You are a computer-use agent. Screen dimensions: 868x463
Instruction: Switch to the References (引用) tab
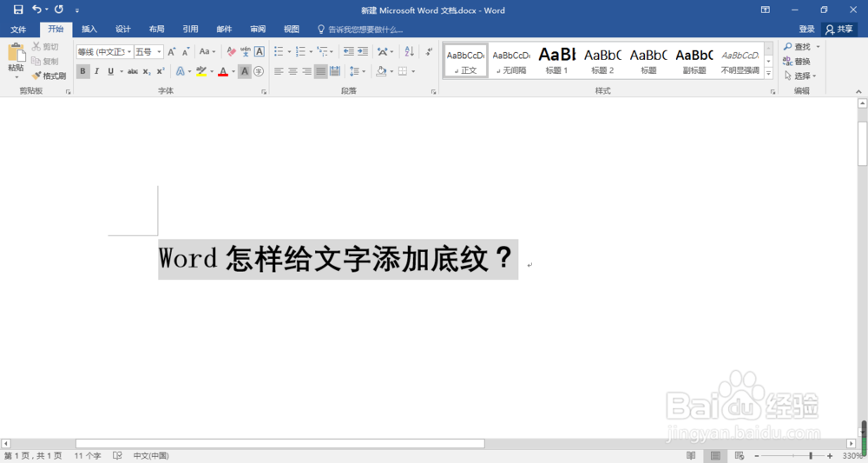(190, 29)
